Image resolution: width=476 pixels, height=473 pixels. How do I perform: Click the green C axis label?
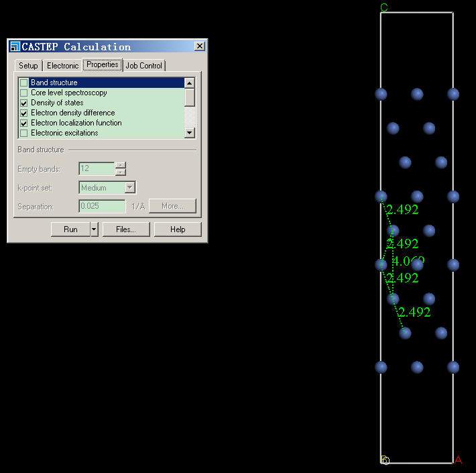tap(384, 7)
